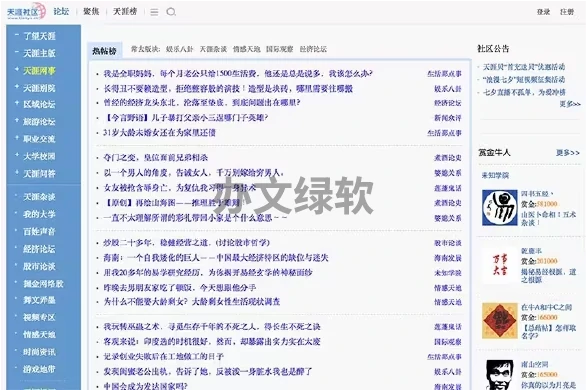
Task: Open post 炒股二十多年,稳健经营之道
Action: click(186, 243)
